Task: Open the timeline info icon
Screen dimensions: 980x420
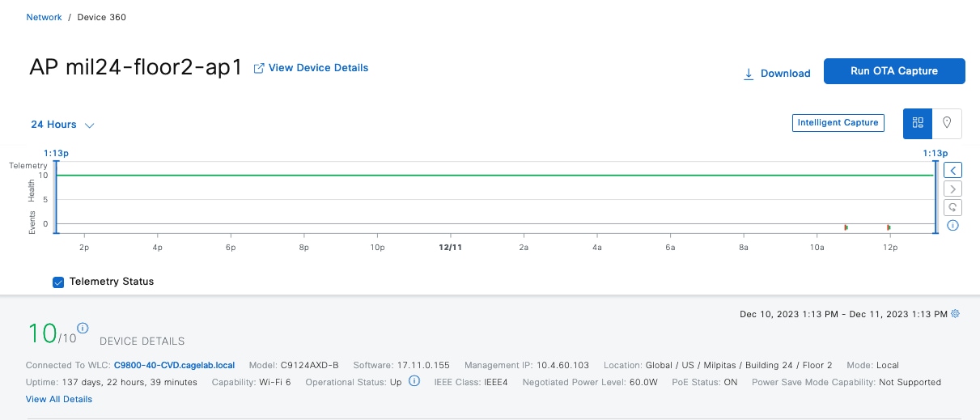Action: tap(953, 226)
